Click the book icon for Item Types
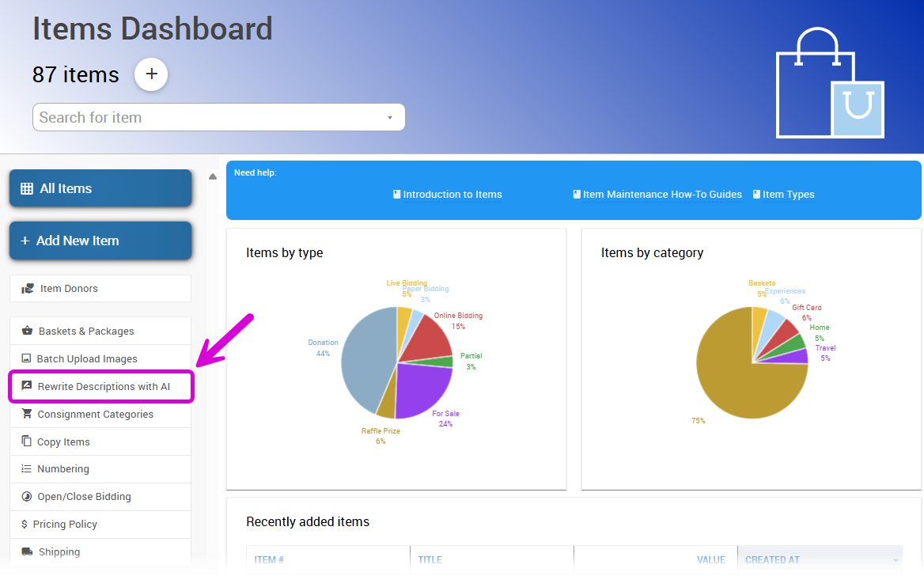The image size is (924, 576). [x=756, y=194]
